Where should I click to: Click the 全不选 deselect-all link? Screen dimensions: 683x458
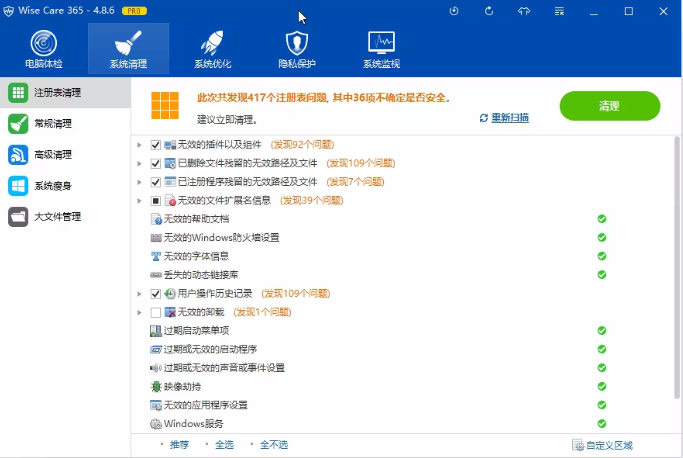coord(274,444)
